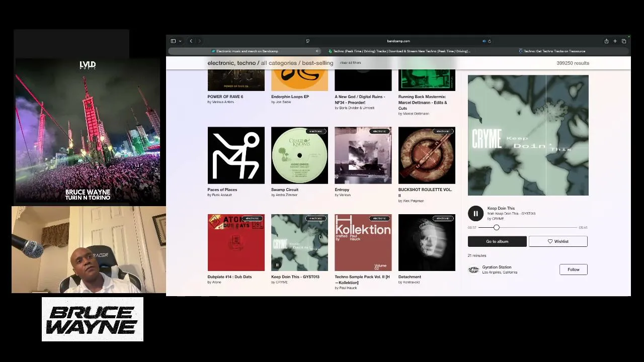Move the track progress slider handle
This screenshot has width=644, height=362.
click(x=496, y=228)
